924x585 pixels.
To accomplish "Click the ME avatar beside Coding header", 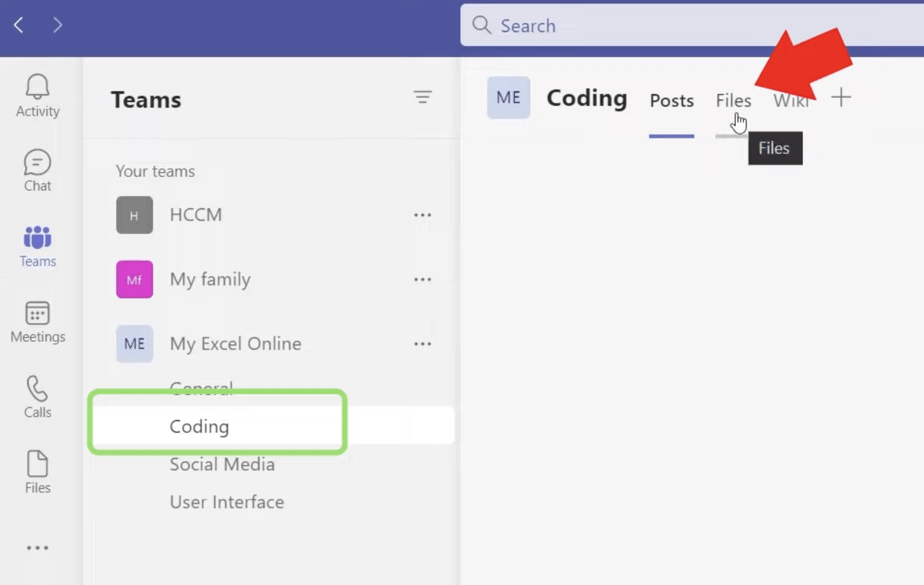I will (x=509, y=98).
